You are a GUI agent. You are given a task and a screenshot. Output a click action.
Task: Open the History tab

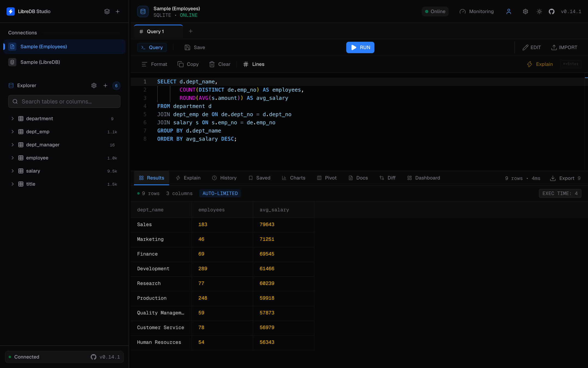click(224, 178)
